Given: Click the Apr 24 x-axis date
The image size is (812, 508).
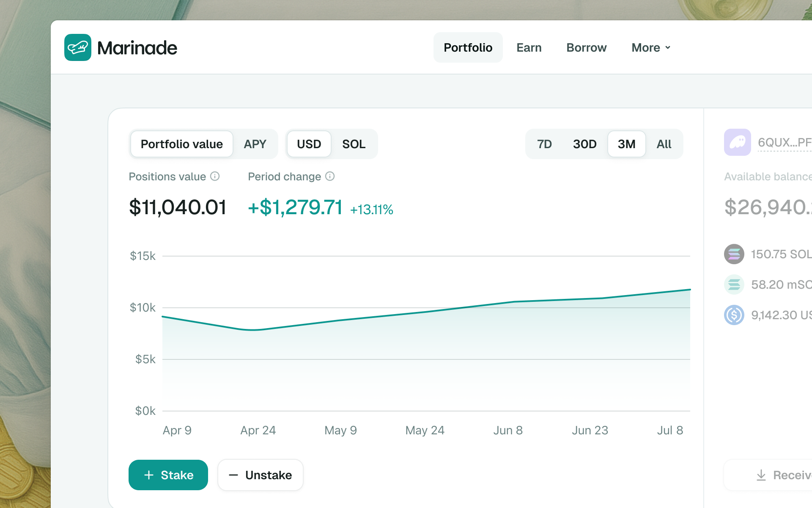Looking at the screenshot, I should coord(258,431).
